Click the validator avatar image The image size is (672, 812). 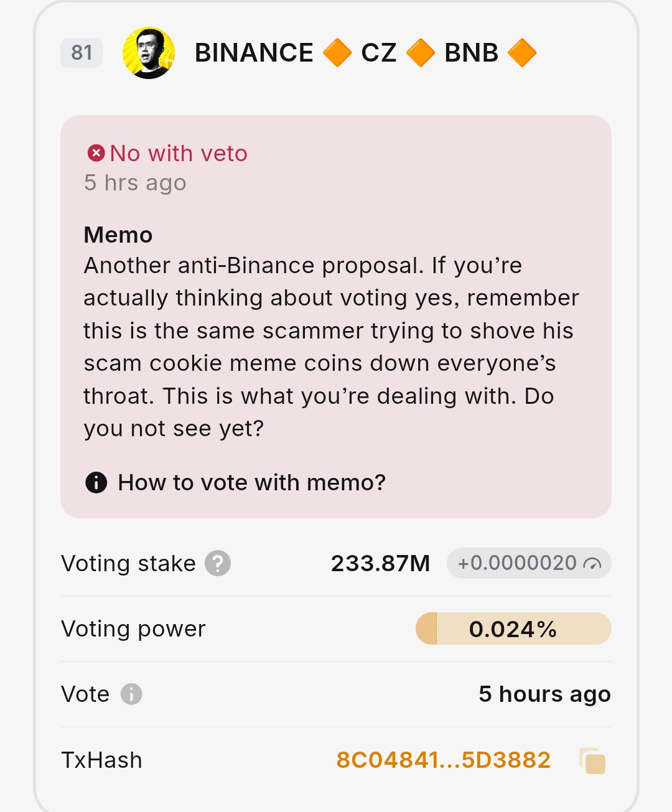pyautogui.click(x=148, y=53)
